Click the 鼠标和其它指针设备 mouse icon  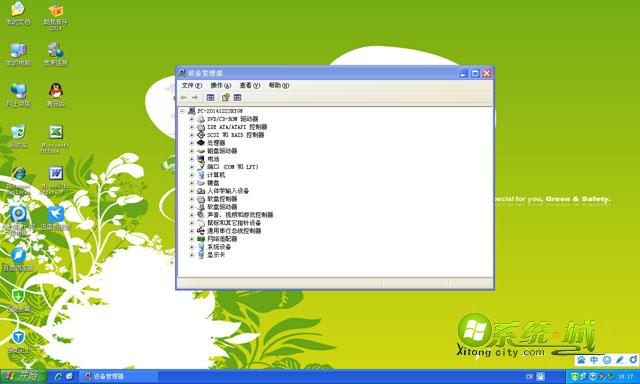[x=201, y=223]
